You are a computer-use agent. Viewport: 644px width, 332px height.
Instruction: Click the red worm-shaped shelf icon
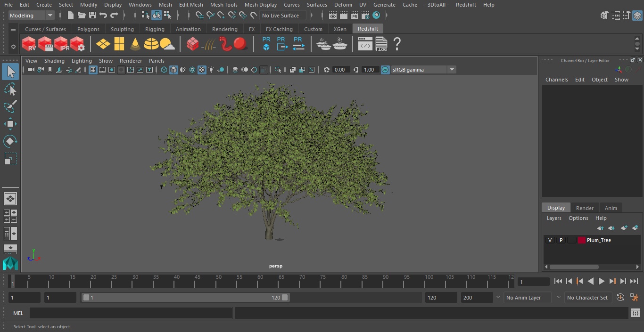point(225,44)
